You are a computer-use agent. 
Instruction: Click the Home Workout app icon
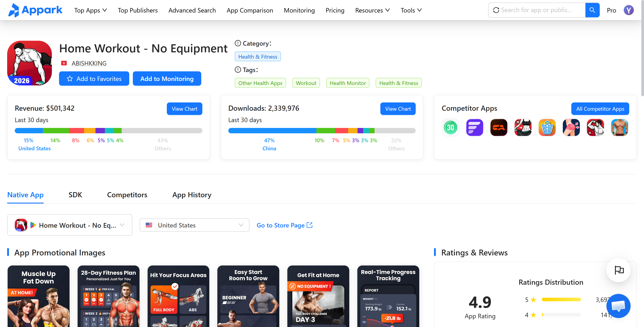pyautogui.click(x=30, y=63)
